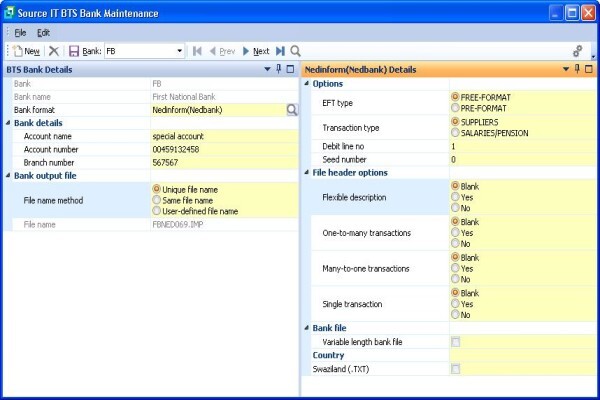Click the Next arrow icon
The image size is (600, 400).
coord(246,51)
